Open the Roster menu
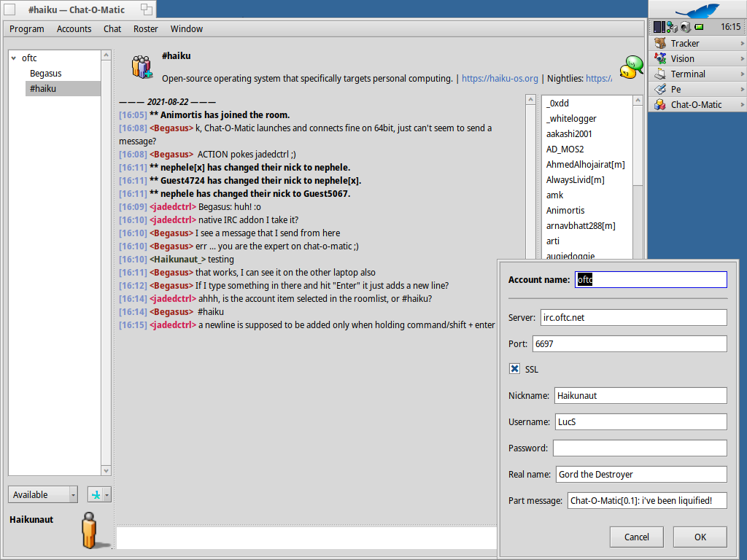747x560 pixels. [x=146, y=29]
